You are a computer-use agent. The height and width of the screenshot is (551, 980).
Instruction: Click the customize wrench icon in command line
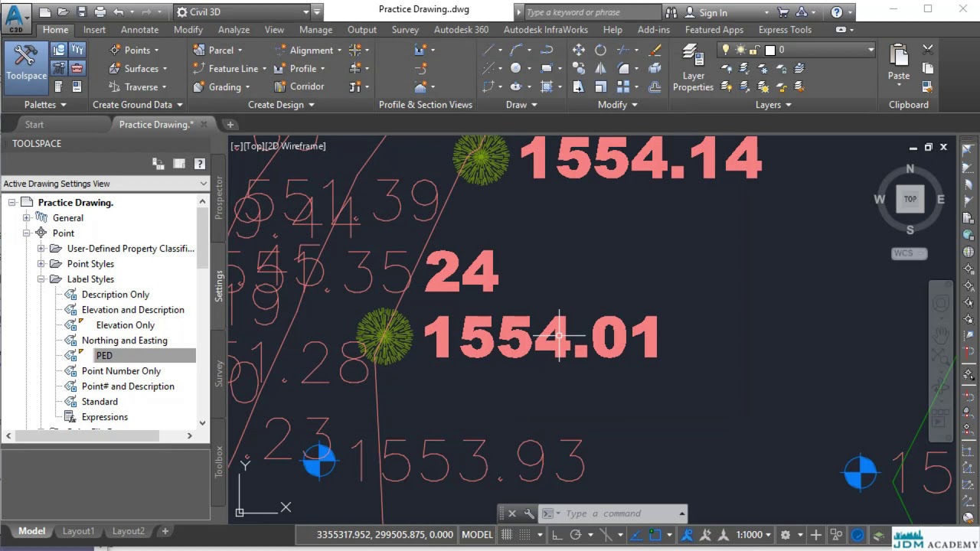pos(529,514)
